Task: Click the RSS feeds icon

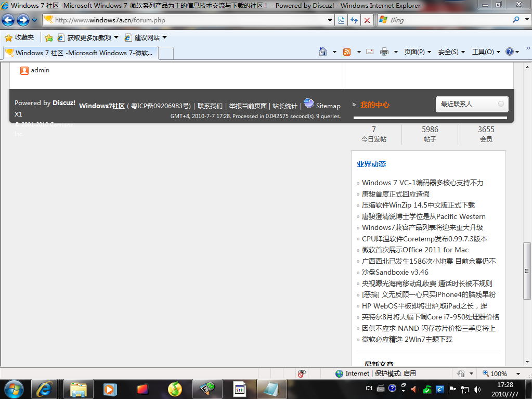Action: click(347, 52)
